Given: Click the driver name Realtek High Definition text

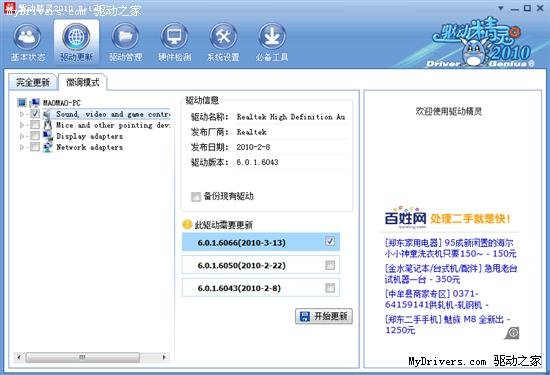Looking at the screenshot, I should click(x=291, y=117).
